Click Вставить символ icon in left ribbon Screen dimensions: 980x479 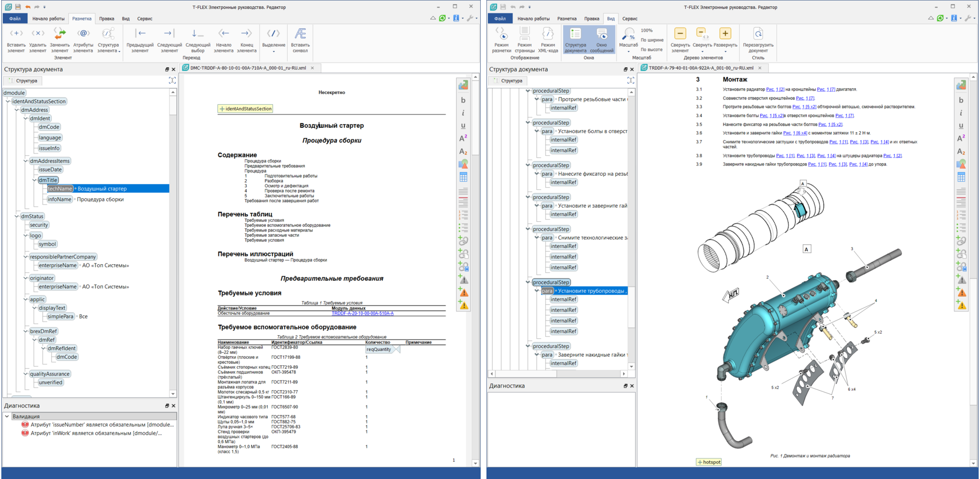tap(300, 39)
